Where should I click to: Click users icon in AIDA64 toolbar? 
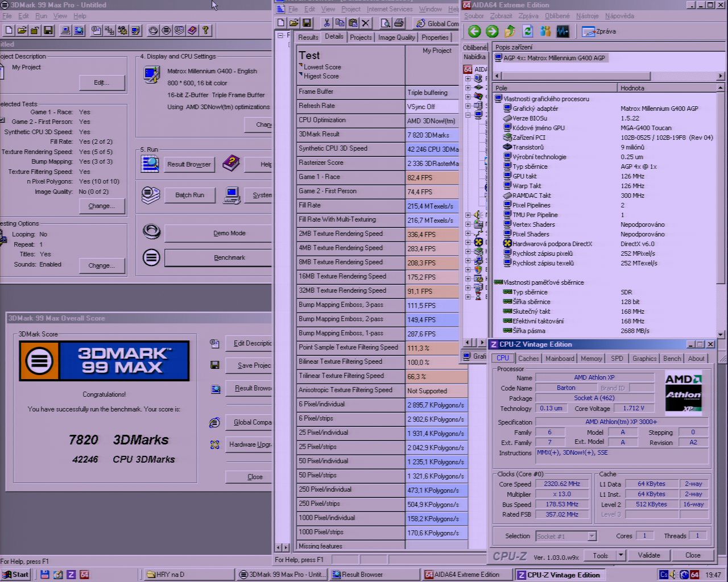[545, 31]
